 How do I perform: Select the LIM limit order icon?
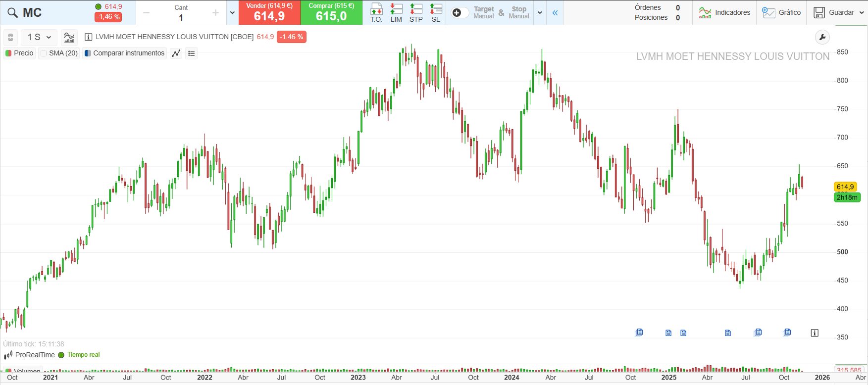click(x=396, y=13)
